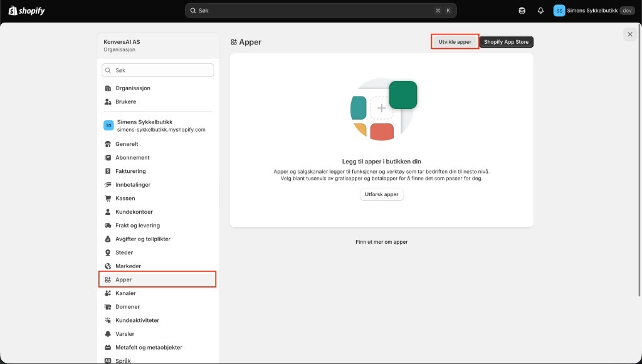Open the Metafelt og metaobjekter settings
642x364 pixels.
(157, 347)
